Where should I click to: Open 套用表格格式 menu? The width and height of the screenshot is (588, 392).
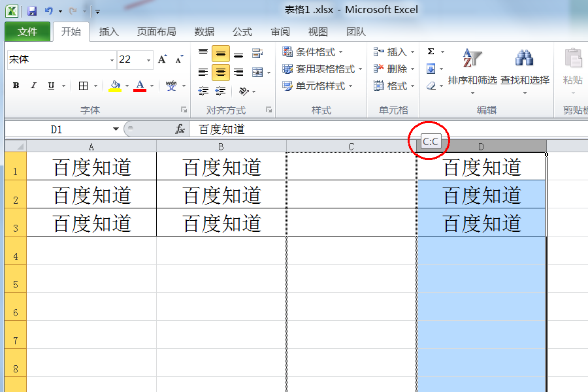pos(322,69)
